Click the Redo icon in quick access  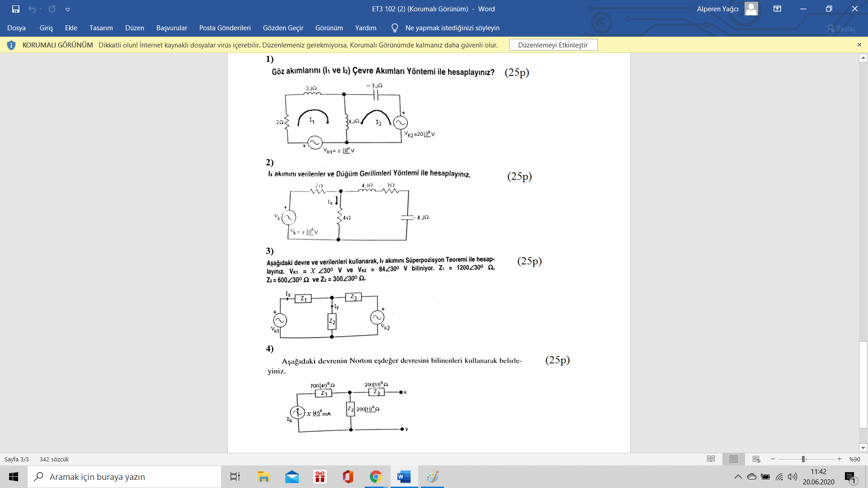click(52, 9)
